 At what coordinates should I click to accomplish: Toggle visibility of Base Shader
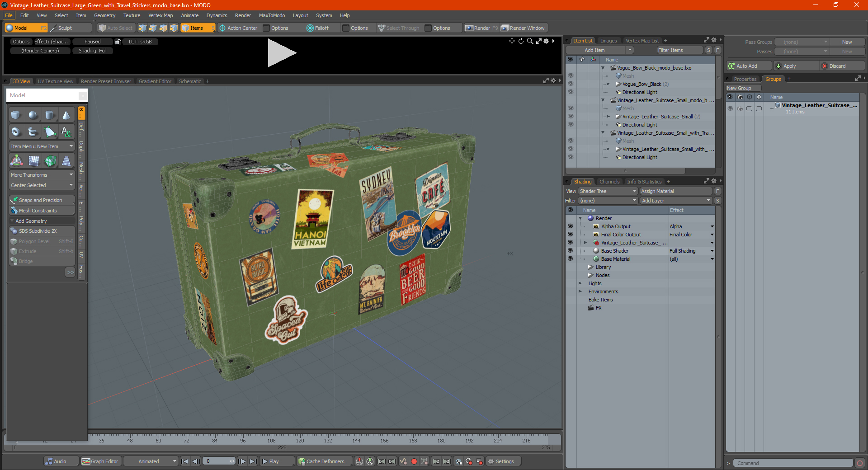570,251
